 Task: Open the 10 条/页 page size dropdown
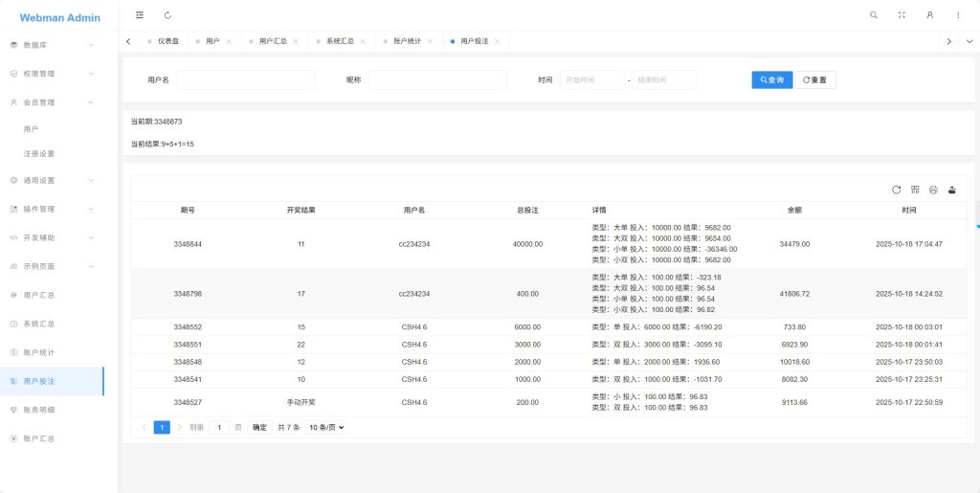[325, 427]
